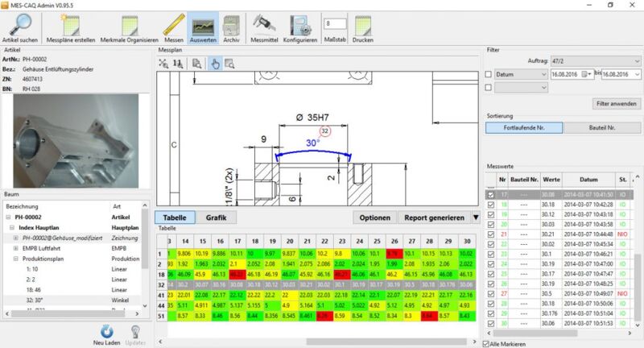Viewport: 644px width, 348px height.
Task: Collapse the PH-00002 tree node
Action: pyautogui.click(x=8, y=217)
